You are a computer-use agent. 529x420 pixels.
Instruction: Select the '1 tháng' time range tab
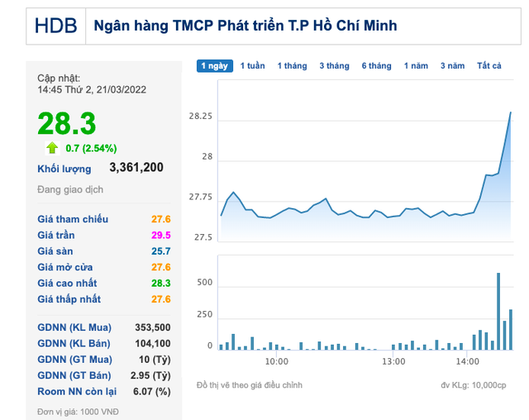click(292, 66)
